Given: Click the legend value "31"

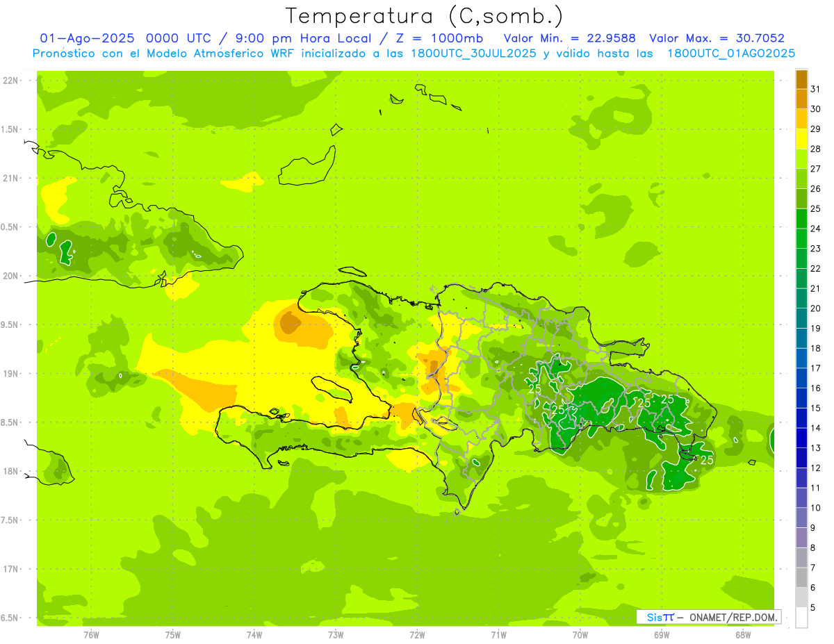Looking at the screenshot, I should [815, 89].
